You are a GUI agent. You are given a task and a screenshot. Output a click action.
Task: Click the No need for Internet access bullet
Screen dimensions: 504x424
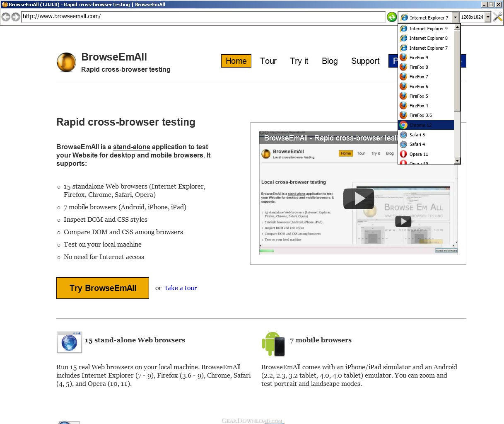click(x=104, y=257)
